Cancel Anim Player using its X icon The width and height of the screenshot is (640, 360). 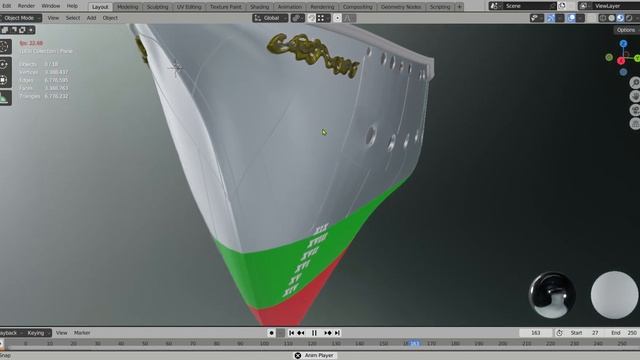pyautogui.click(x=298, y=356)
